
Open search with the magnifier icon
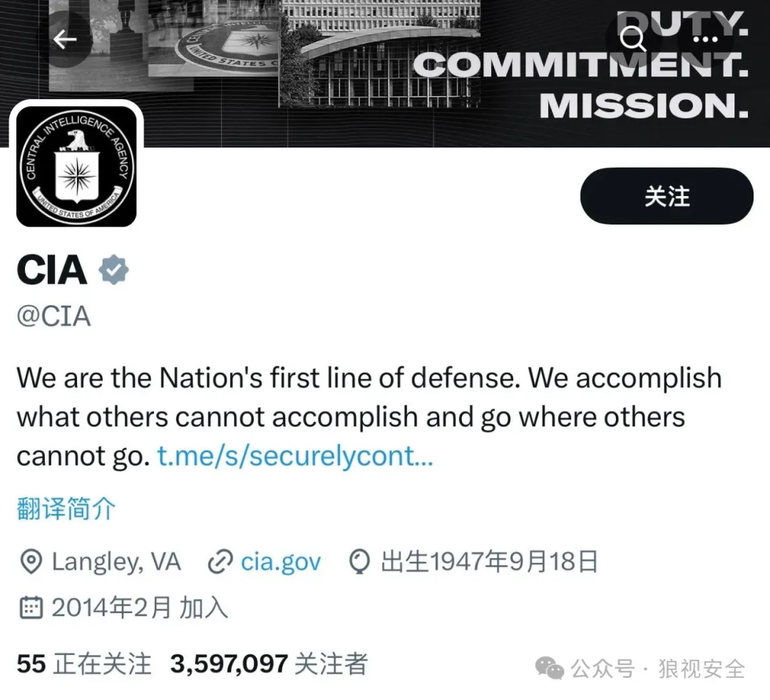[632, 39]
